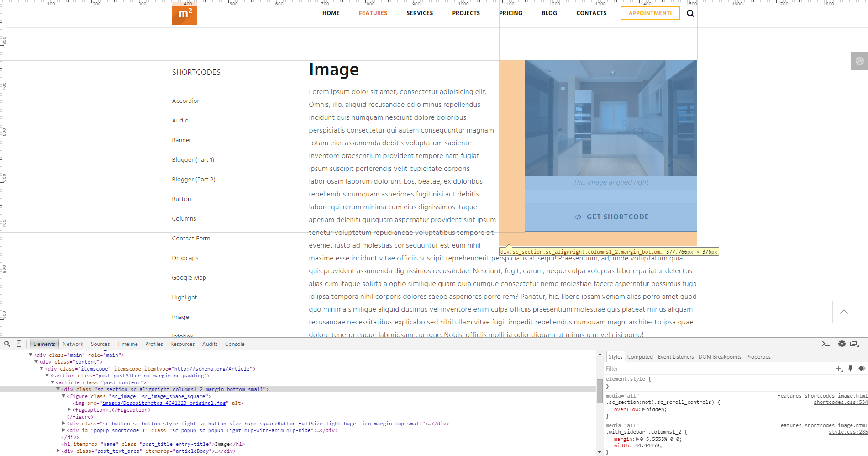Image resolution: width=868 pixels, height=456 pixels.
Task: Click the Elements panel vertical scrollbar thumb
Action: [x=600, y=392]
